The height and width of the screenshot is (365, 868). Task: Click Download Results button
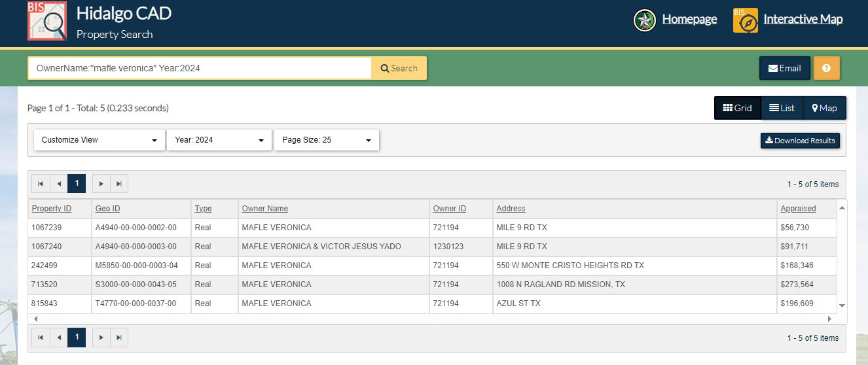(800, 141)
